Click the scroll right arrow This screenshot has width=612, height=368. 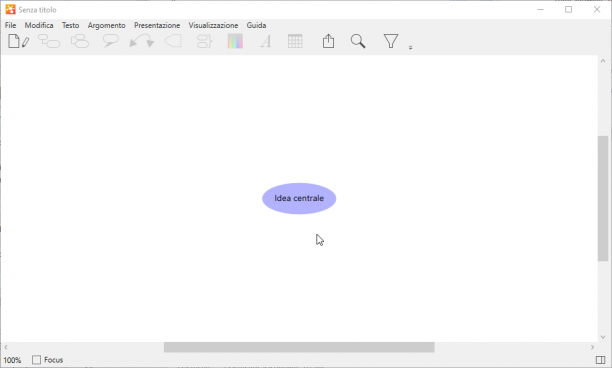(x=592, y=347)
